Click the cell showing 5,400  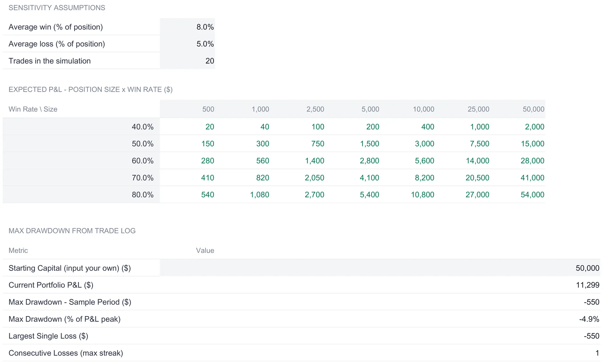click(370, 194)
